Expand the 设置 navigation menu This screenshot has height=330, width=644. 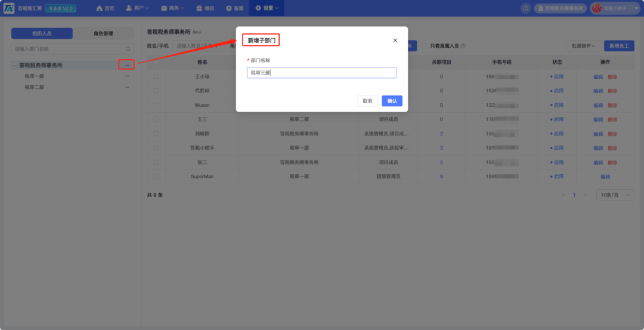(267, 8)
